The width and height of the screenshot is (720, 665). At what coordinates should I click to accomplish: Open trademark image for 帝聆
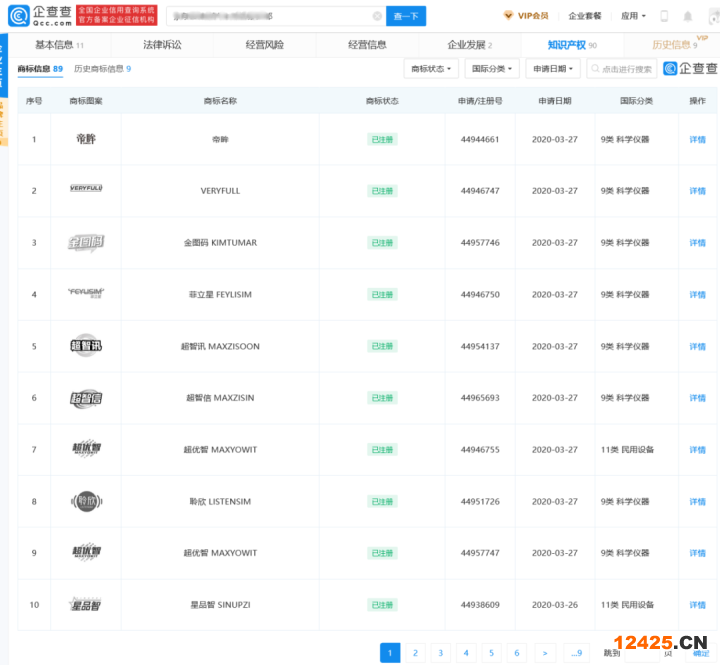(86, 139)
